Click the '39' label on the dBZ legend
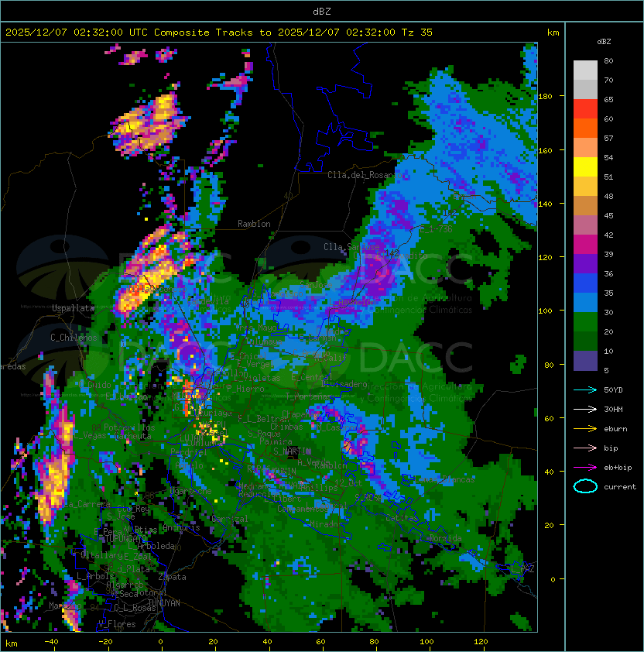 point(608,254)
